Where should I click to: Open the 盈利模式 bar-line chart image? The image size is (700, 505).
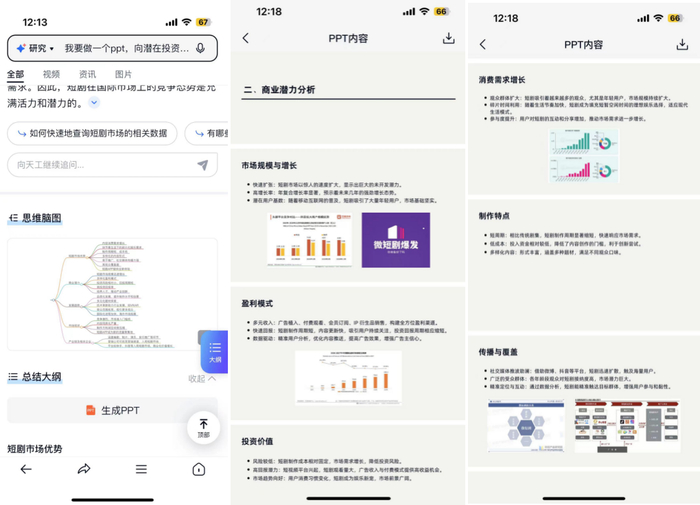click(348, 378)
